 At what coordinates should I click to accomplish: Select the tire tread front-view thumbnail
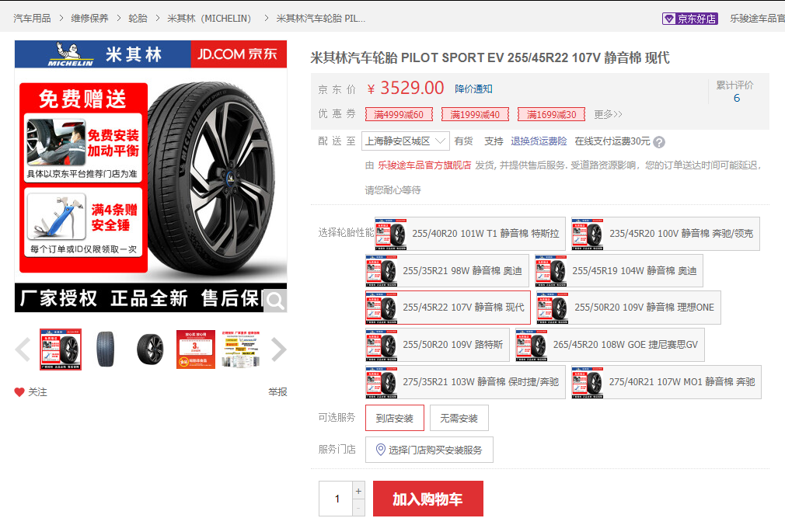(x=106, y=349)
